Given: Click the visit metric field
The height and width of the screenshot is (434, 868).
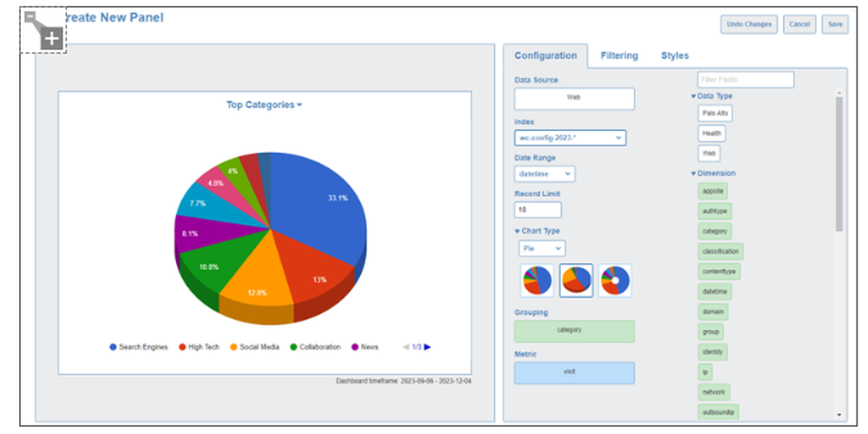Looking at the screenshot, I should [574, 372].
